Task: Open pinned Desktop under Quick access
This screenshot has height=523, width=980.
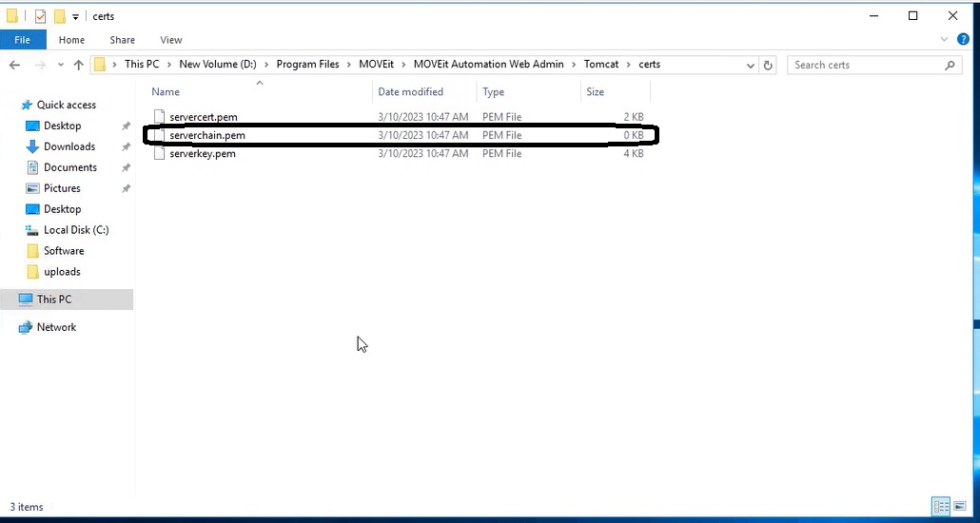Action: coord(62,126)
